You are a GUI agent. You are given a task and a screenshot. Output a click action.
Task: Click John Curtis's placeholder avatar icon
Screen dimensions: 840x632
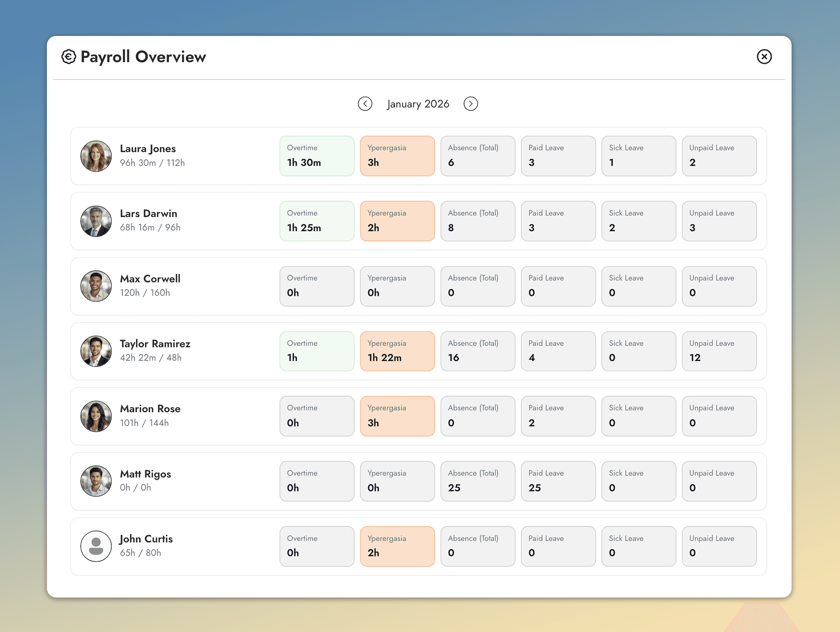pos(96,546)
